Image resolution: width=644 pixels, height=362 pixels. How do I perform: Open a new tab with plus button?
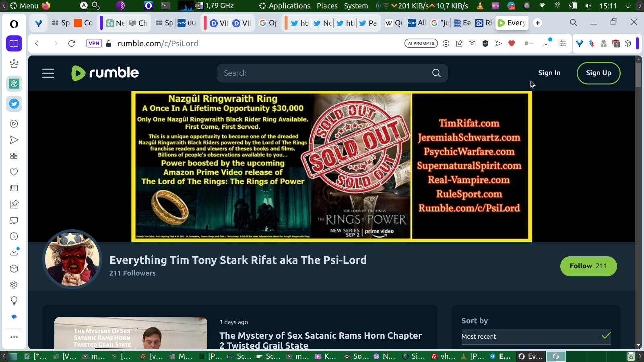coord(538,23)
